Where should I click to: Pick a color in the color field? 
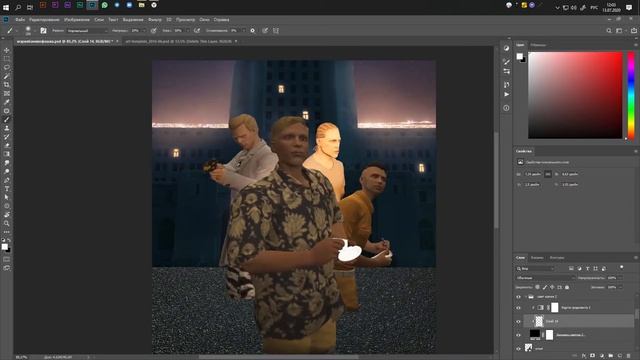click(575, 95)
